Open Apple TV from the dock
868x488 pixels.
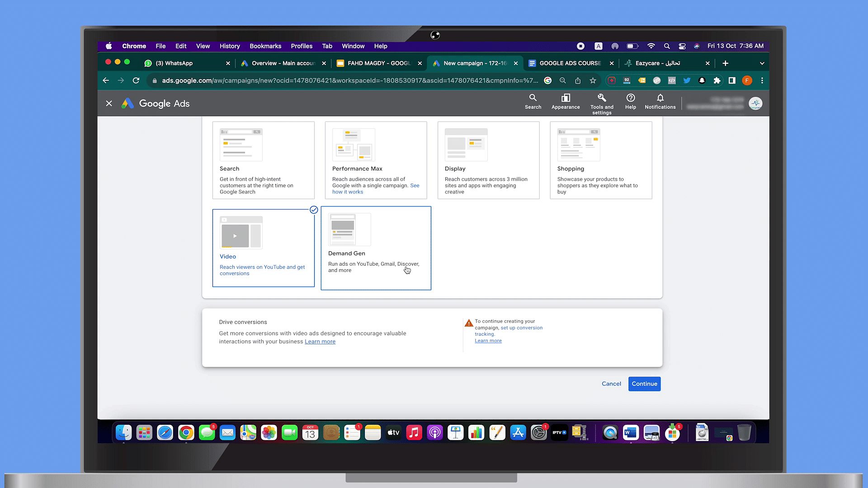click(x=393, y=432)
